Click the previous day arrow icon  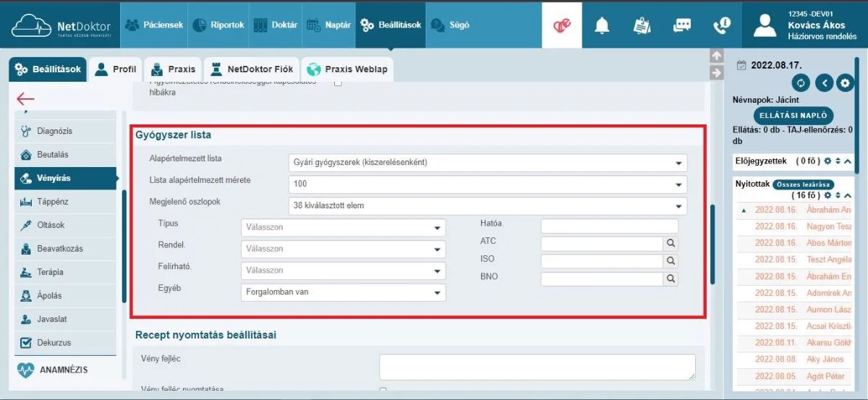pos(823,82)
